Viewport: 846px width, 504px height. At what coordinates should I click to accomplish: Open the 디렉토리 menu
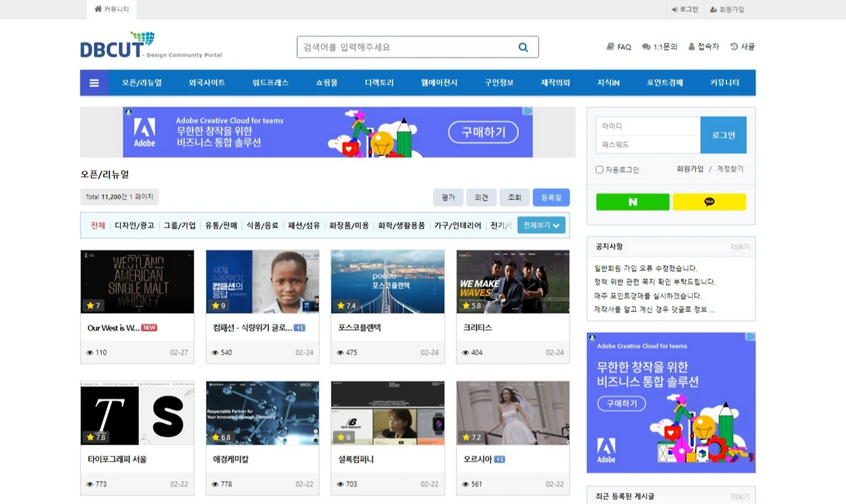pos(379,83)
